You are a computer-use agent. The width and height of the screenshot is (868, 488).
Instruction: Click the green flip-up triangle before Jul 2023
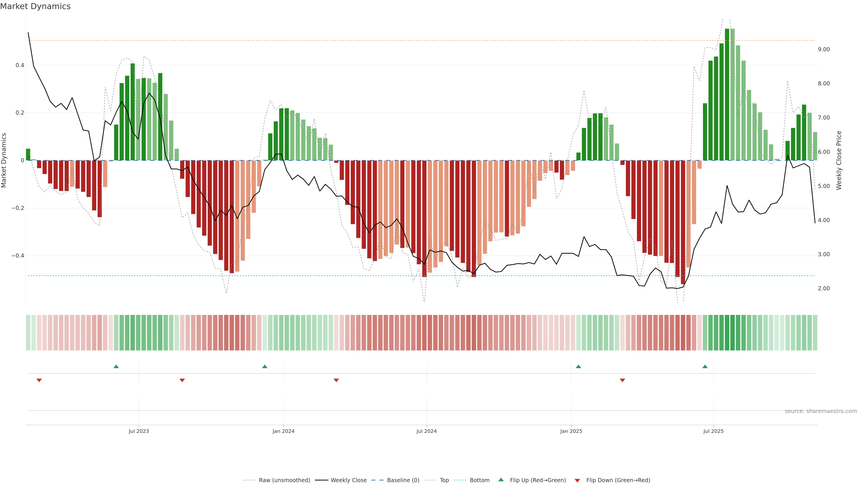click(x=116, y=366)
